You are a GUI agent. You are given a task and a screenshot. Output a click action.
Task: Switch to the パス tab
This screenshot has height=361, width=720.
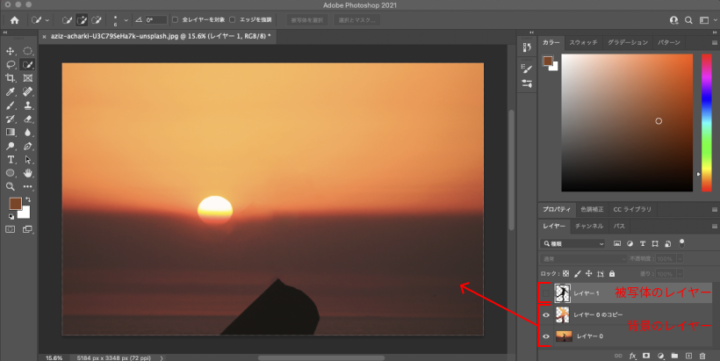point(619,226)
